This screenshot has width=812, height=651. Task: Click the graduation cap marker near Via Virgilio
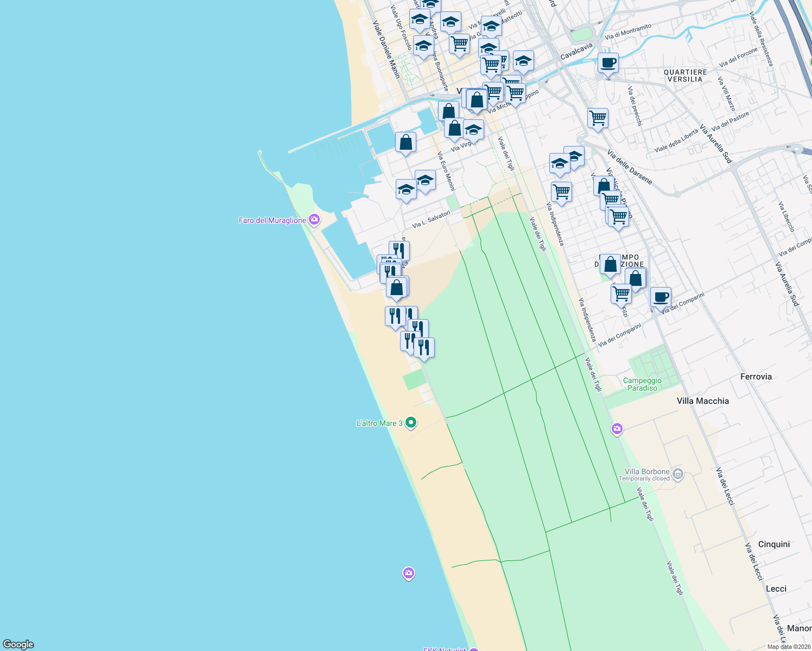point(473,130)
